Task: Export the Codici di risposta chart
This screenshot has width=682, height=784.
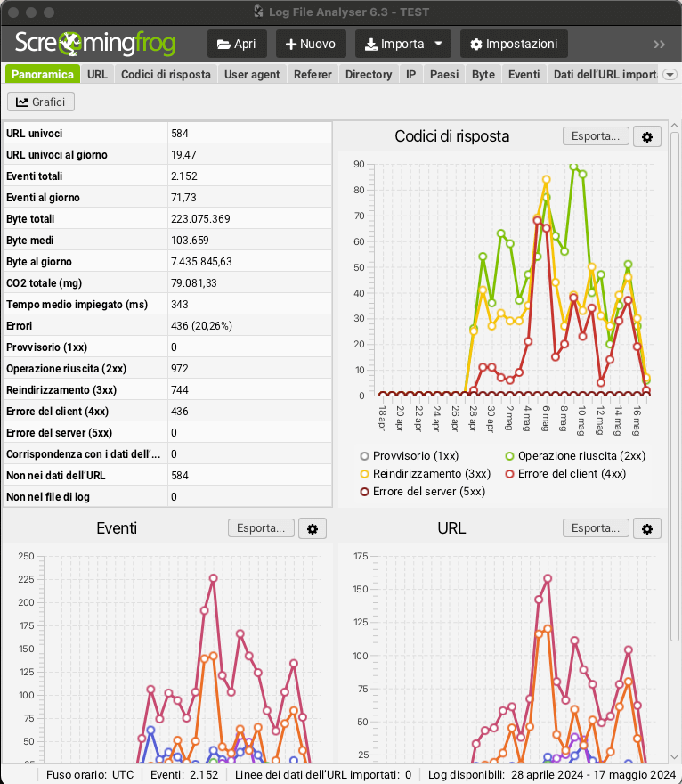Action: [596, 136]
